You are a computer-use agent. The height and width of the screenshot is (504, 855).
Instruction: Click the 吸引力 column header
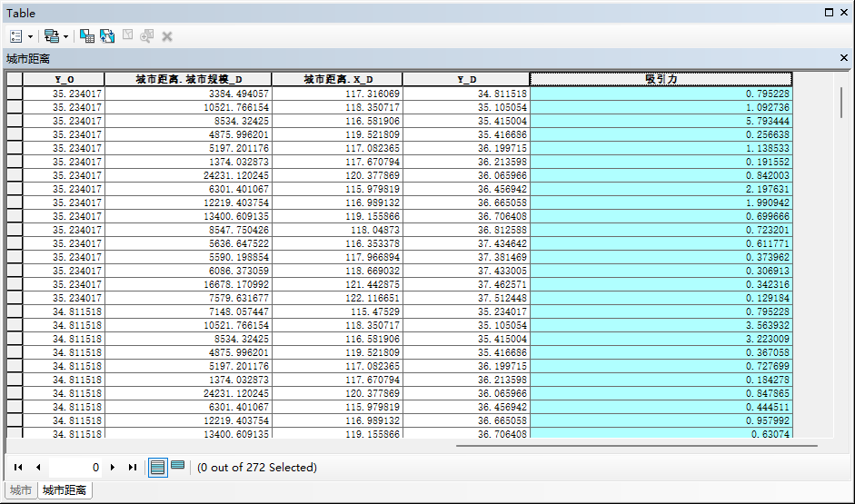pos(661,79)
